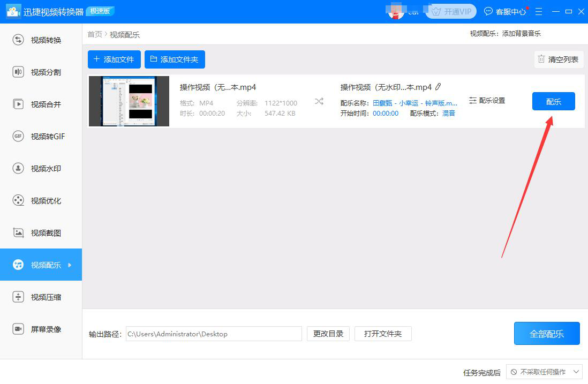Maximize the window
The width and height of the screenshot is (588, 384).
[x=569, y=12]
